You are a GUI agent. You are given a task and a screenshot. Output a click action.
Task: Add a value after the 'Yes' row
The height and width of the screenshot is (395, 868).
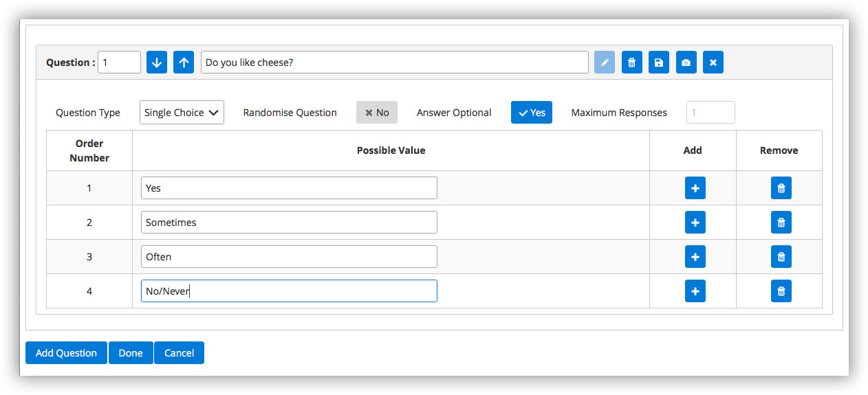[695, 188]
